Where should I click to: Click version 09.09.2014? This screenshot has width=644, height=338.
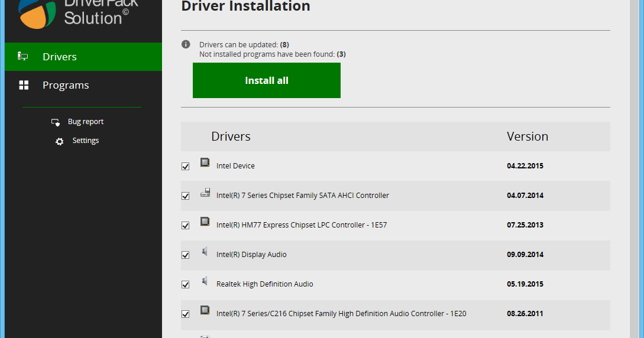[x=525, y=254]
